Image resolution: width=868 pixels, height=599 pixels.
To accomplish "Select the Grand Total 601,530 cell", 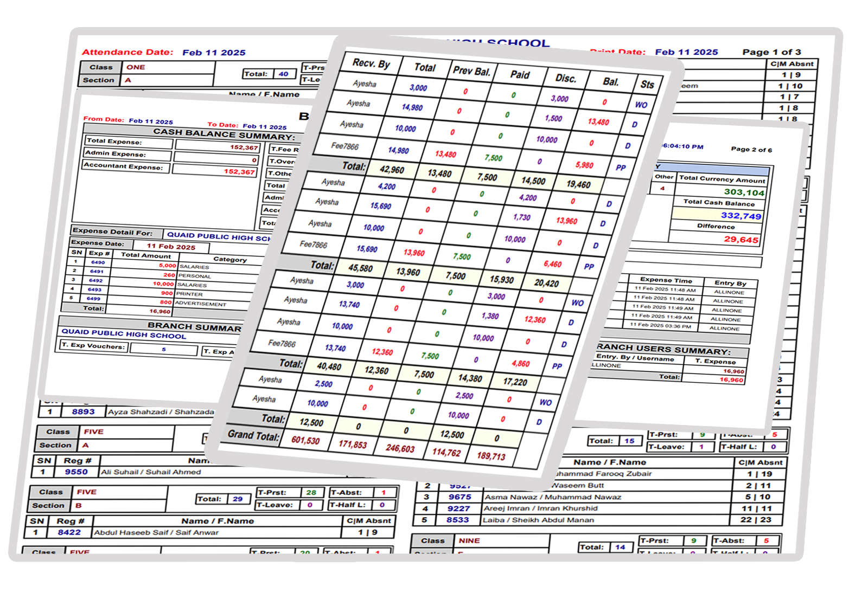I will (305, 440).
